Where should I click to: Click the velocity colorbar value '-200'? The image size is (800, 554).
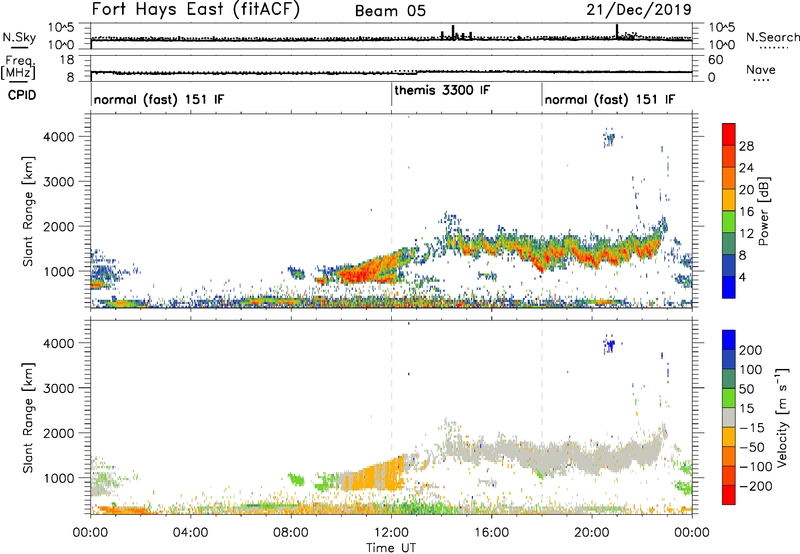pyautogui.click(x=756, y=486)
